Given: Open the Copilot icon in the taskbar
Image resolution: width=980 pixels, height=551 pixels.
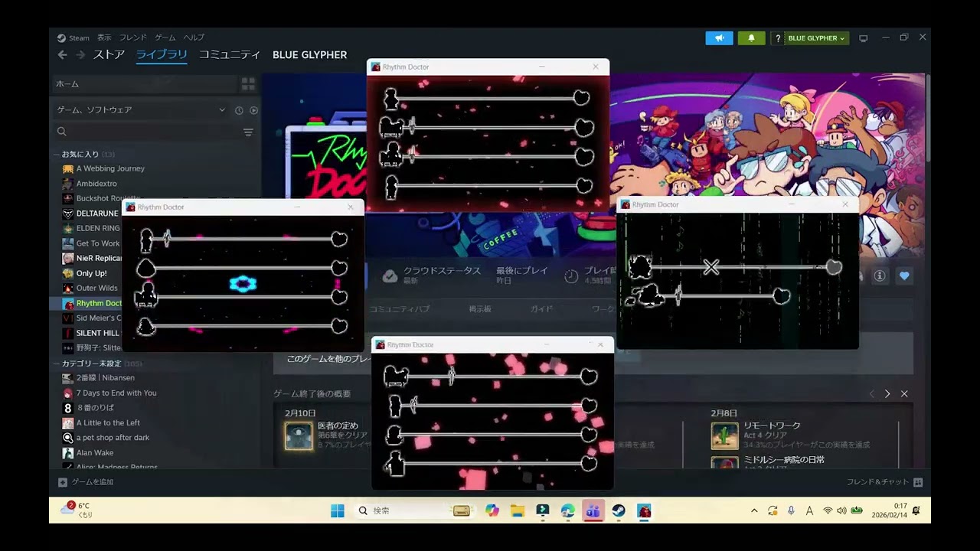Looking at the screenshot, I should [492, 510].
